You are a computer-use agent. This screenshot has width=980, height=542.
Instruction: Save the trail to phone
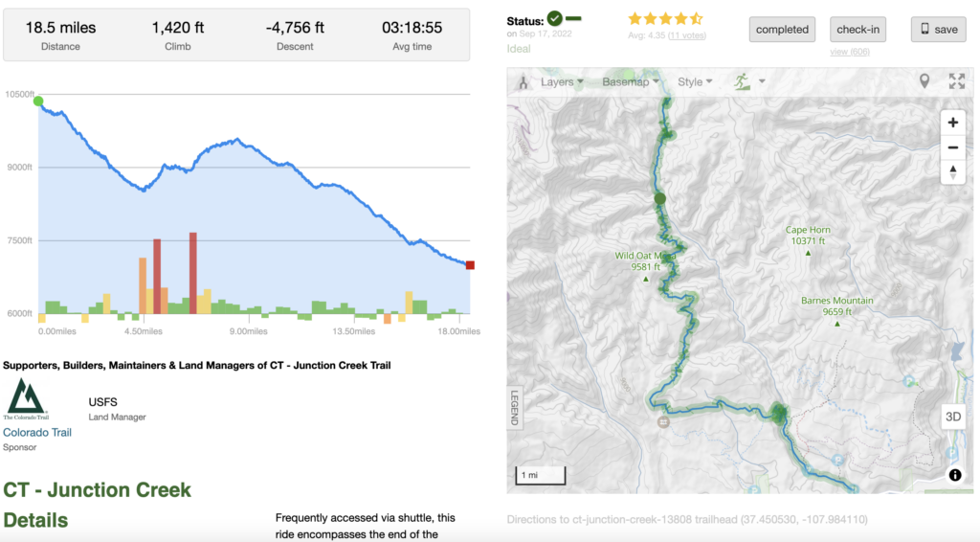pos(938,30)
